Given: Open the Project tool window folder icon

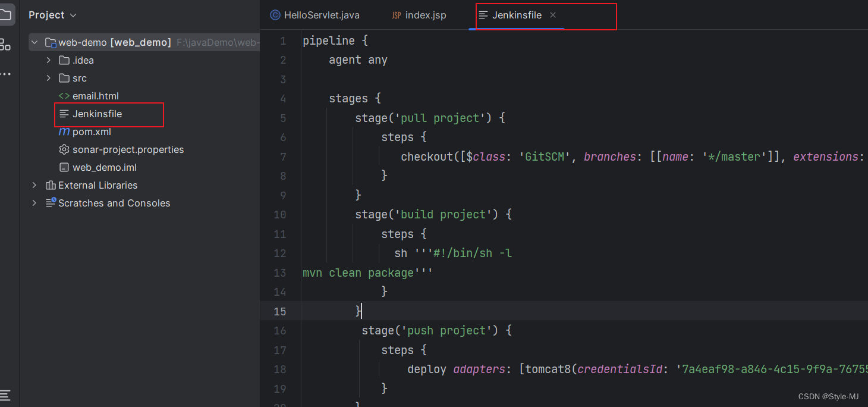Looking at the screenshot, I should [5, 14].
